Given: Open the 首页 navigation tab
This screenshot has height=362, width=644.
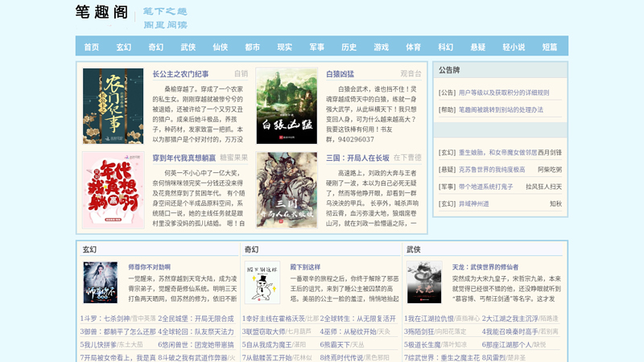Looking at the screenshot, I should point(92,47).
